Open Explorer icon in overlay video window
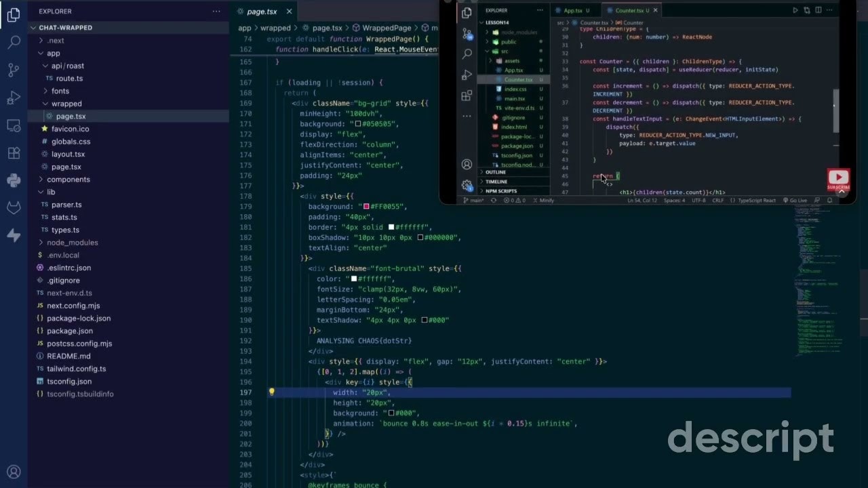 467,13
